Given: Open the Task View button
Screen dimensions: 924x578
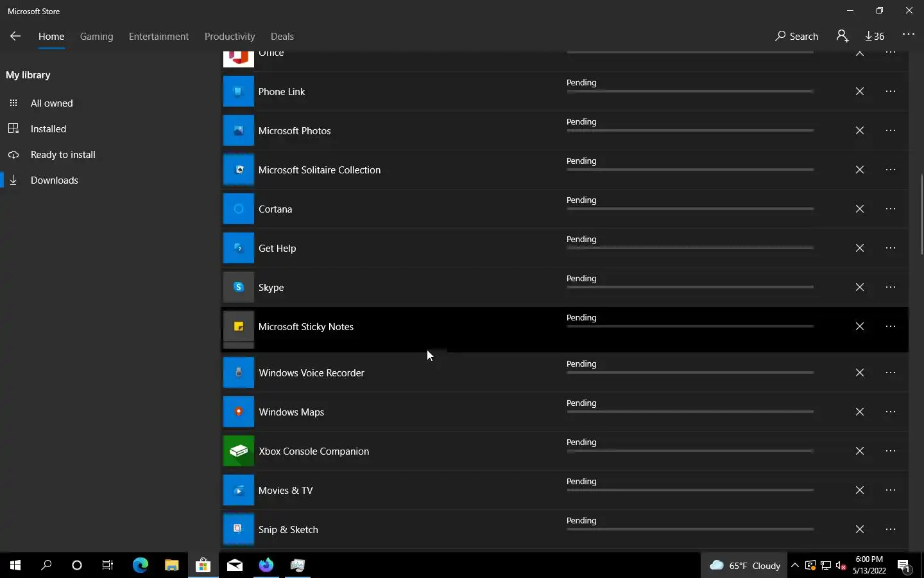Looking at the screenshot, I should point(108,565).
